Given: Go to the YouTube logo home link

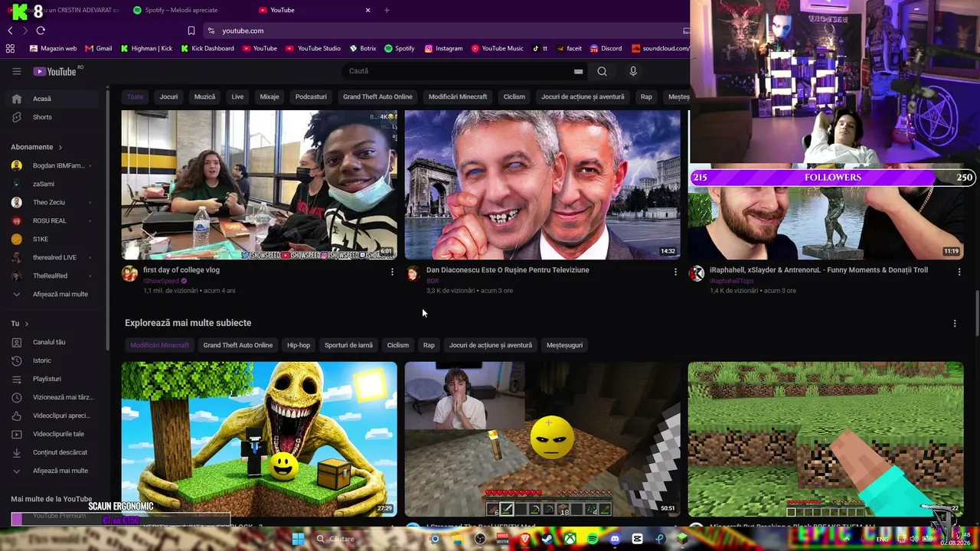Looking at the screenshot, I should 55,71.
